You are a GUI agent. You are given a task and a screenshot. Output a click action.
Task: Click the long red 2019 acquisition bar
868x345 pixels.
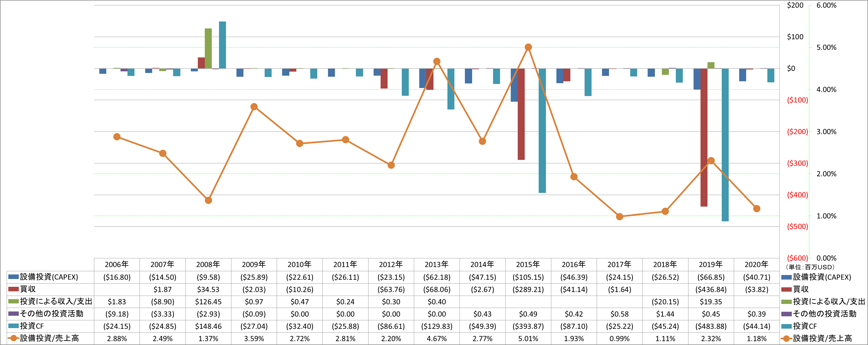pyautogui.click(x=703, y=137)
